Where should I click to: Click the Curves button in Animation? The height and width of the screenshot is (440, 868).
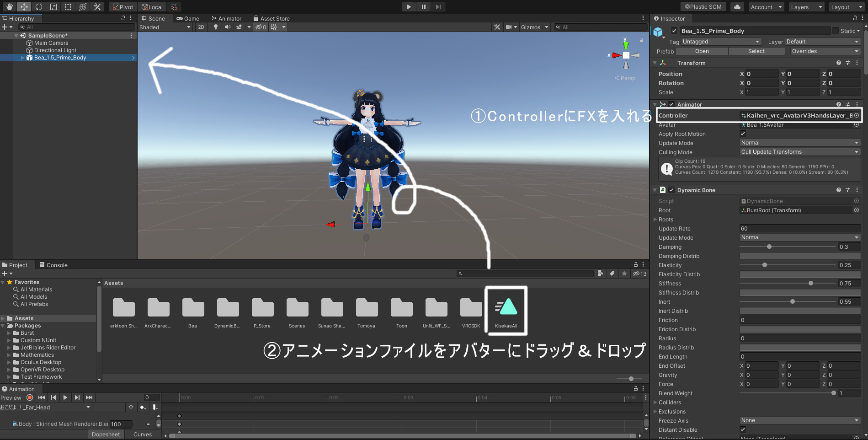pyautogui.click(x=143, y=435)
